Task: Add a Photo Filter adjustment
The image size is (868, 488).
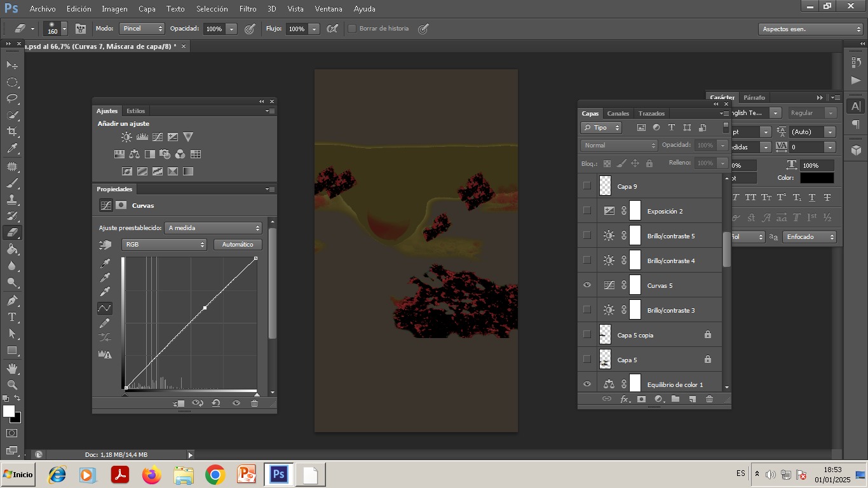Action: pyautogui.click(x=165, y=154)
